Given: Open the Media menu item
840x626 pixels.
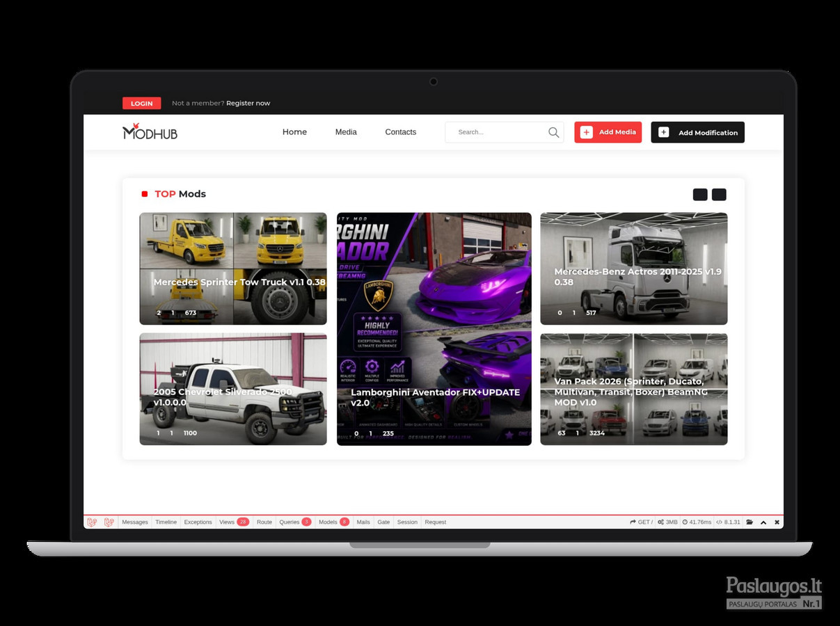Looking at the screenshot, I should point(346,132).
